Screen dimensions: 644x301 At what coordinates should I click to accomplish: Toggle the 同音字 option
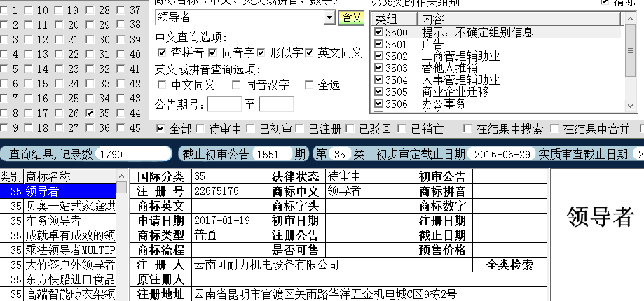pyautogui.click(x=212, y=53)
